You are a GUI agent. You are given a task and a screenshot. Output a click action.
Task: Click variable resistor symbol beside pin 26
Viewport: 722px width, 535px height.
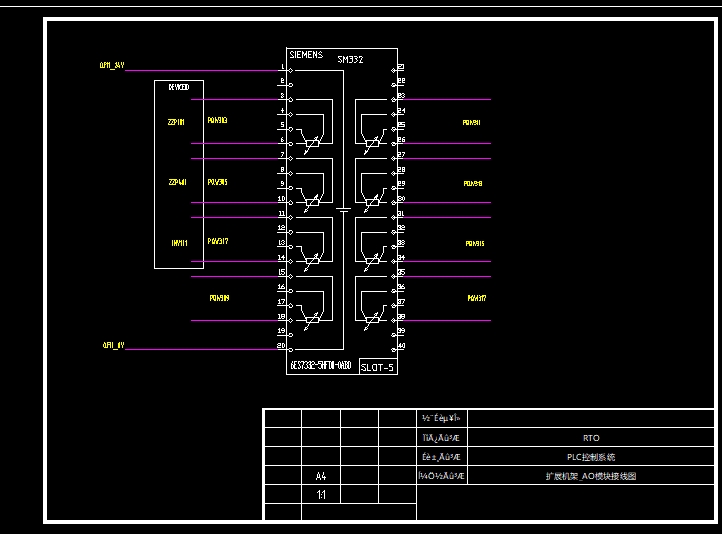372,144
